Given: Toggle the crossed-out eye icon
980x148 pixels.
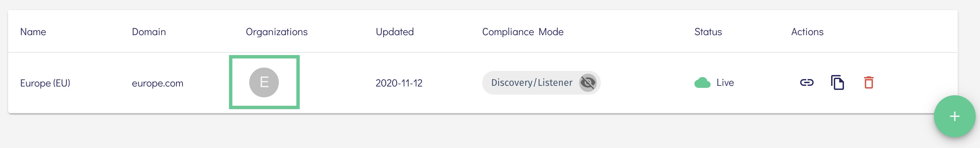Looking at the screenshot, I should pyautogui.click(x=588, y=83).
